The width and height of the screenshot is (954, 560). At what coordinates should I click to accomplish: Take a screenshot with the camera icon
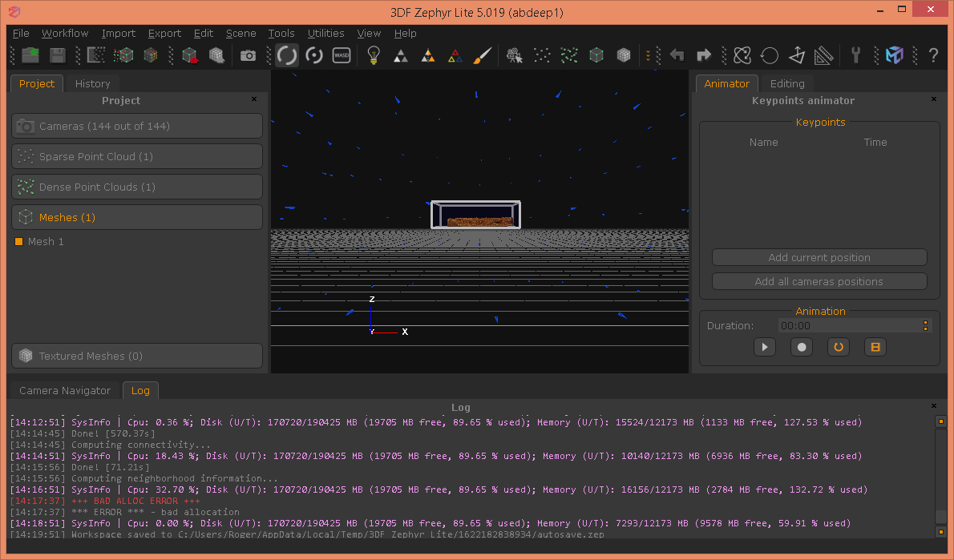248,56
